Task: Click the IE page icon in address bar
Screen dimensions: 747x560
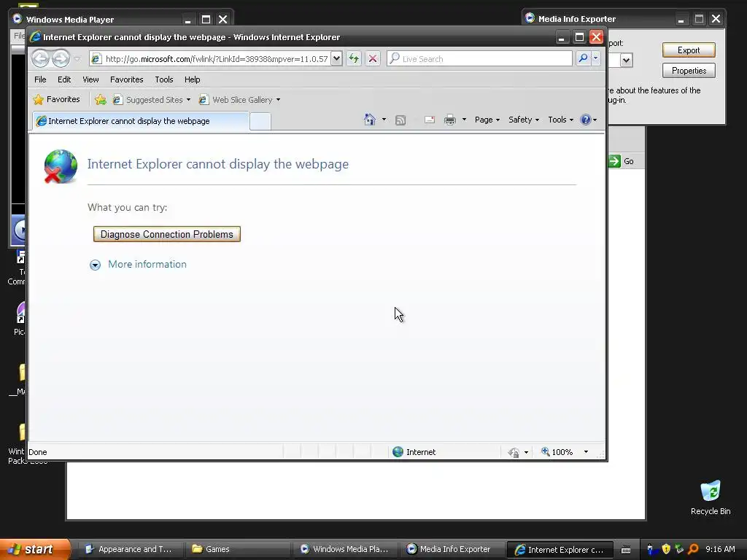Action: pyautogui.click(x=97, y=58)
